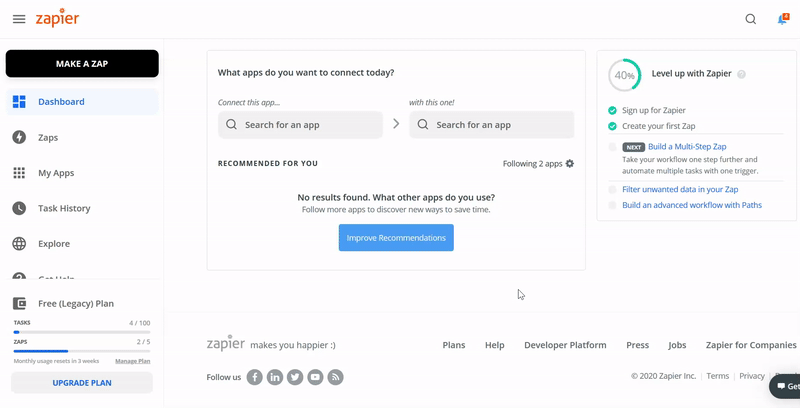Check the Filter unwanted data circle
Viewport: 800px width, 408px height.
[612, 189]
